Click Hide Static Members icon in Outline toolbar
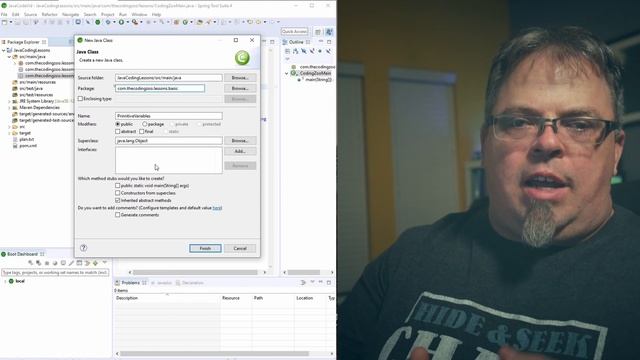The height and width of the screenshot is (360, 640). coord(312,51)
